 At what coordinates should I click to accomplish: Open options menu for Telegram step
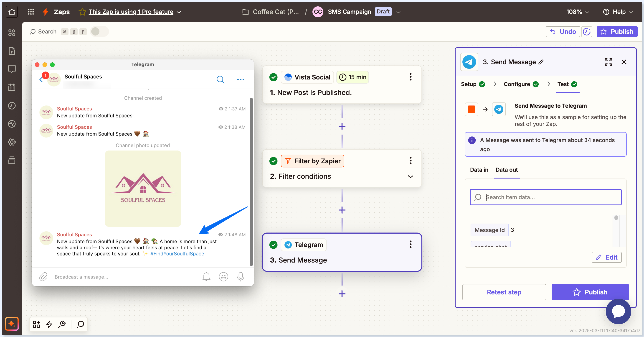pos(410,244)
